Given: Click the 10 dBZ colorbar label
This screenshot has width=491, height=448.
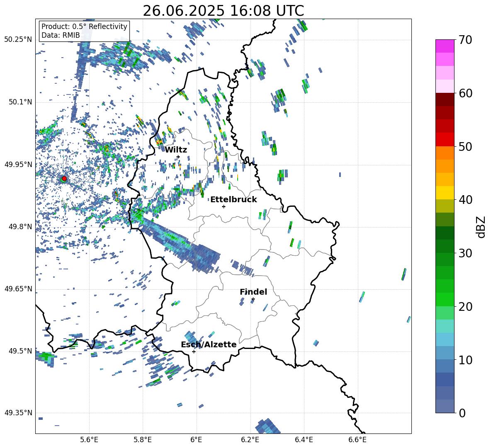Looking at the screenshot, I should (465, 360).
